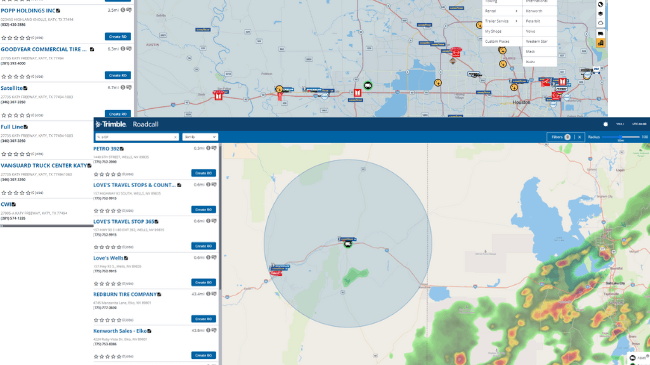Open VANGUARD TRUCK CENTER KATY shop link

coord(44,165)
